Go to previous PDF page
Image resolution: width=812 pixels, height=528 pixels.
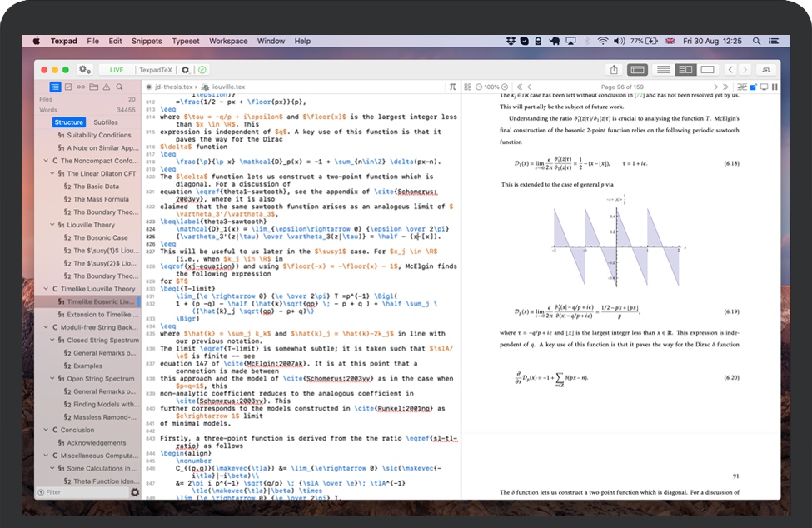coord(529,87)
